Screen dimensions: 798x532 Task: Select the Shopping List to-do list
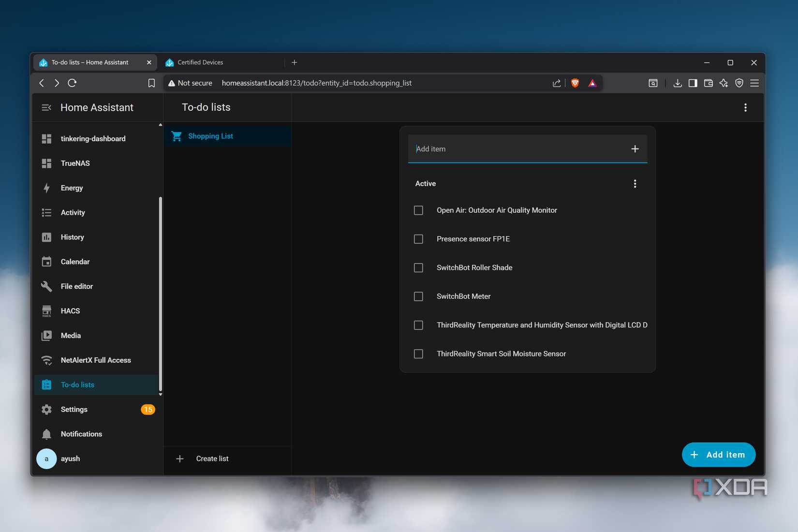pos(228,136)
